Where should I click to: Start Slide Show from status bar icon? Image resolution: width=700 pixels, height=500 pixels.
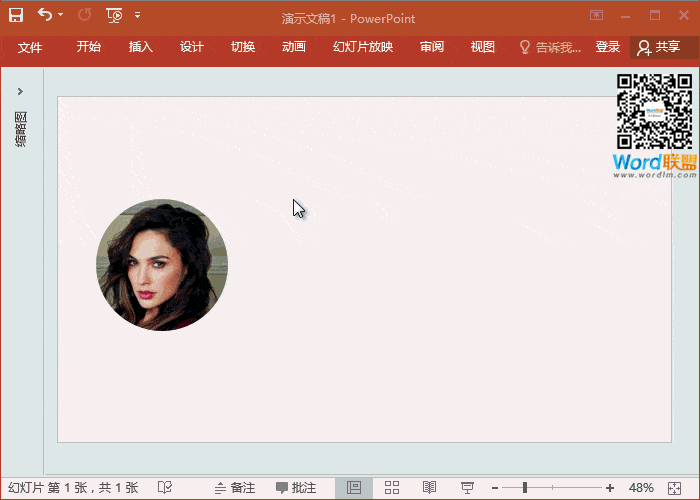tap(466, 488)
